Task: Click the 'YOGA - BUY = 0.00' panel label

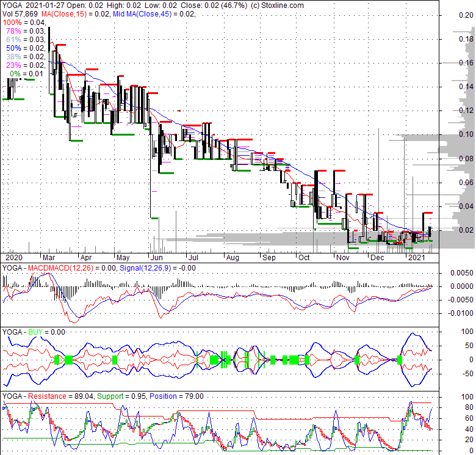Action: (34, 332)
